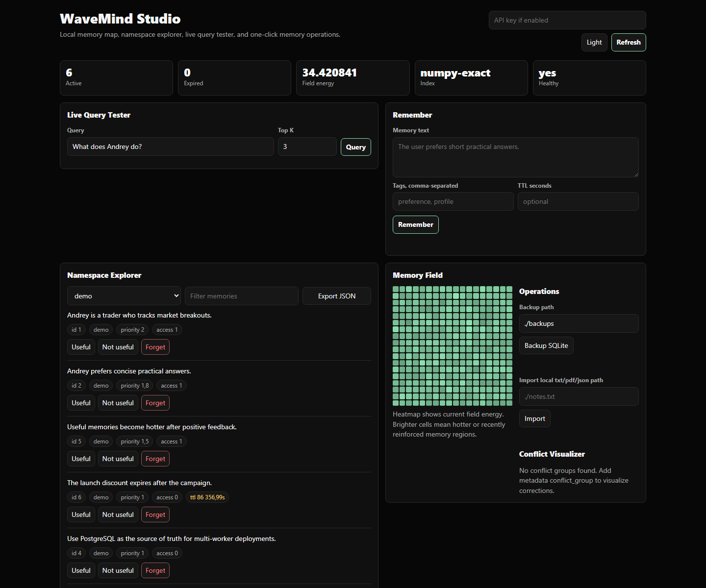The width and height of the screenshot is (706, 588).
Task: Focus the API key input field
Action: click(x=567, y=20)
